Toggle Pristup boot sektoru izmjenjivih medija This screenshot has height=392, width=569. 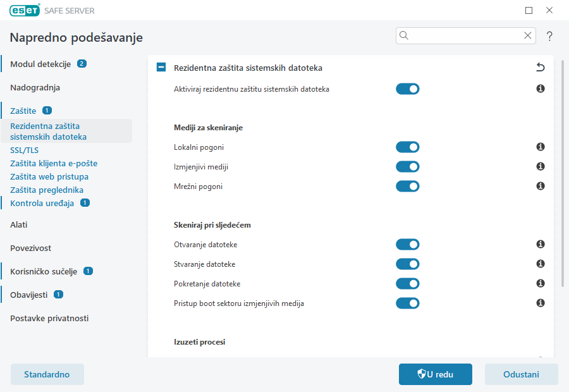408,303
